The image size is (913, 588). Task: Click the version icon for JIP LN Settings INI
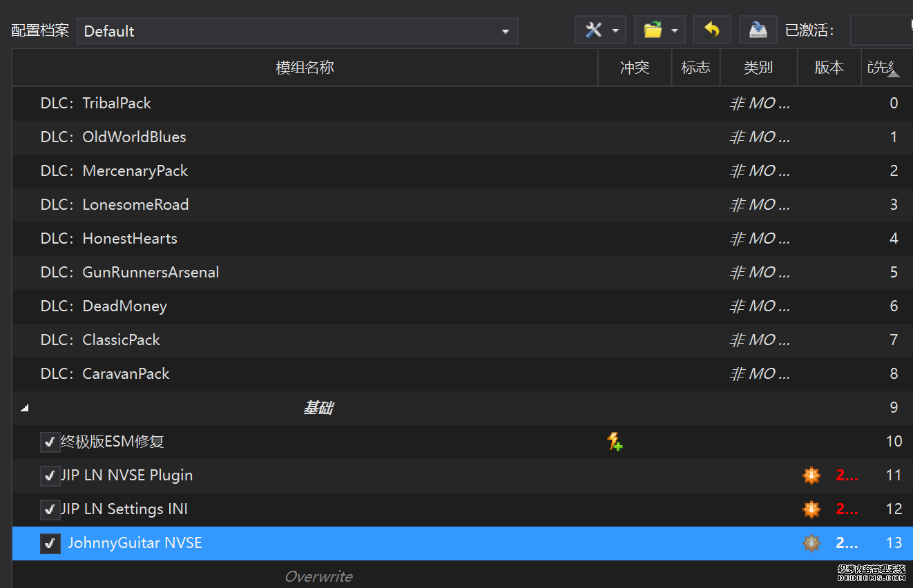[x=811, y=509]
